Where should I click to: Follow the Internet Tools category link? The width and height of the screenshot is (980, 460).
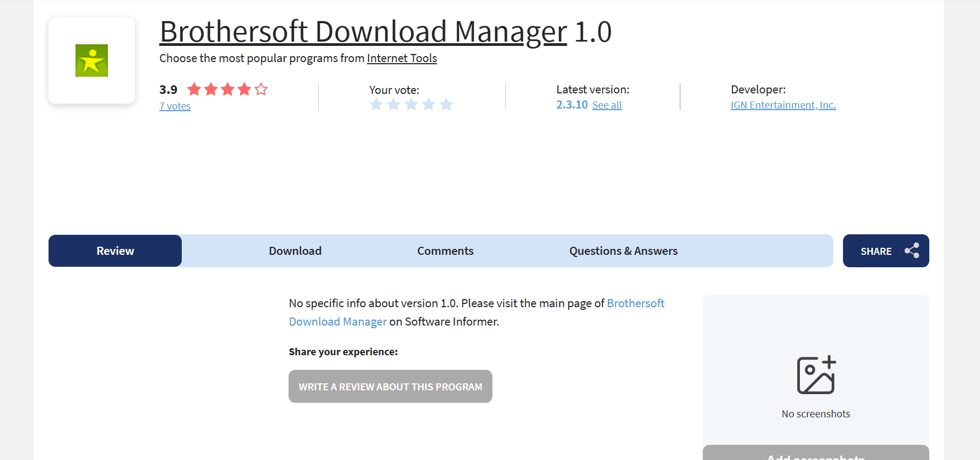click(x=402, y=58)
